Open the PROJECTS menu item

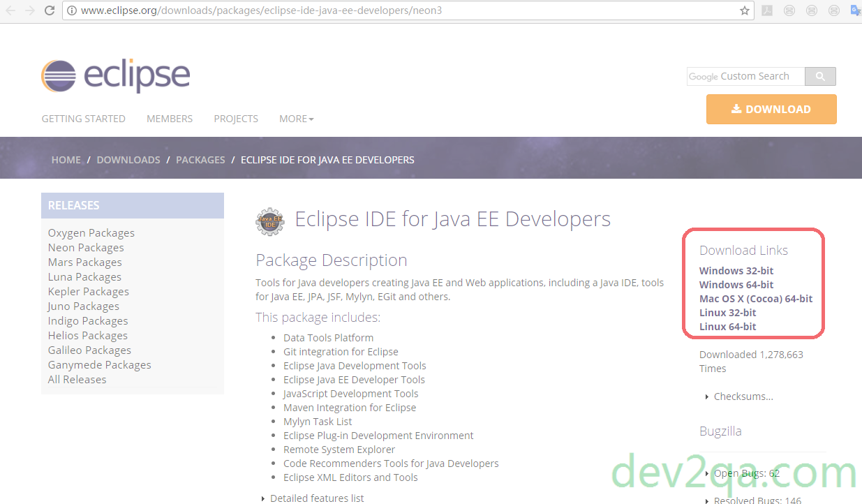(236, 119)
